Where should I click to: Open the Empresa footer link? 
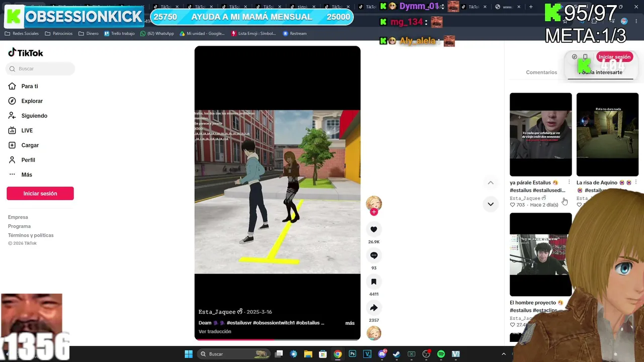click(x=18, y=217)
